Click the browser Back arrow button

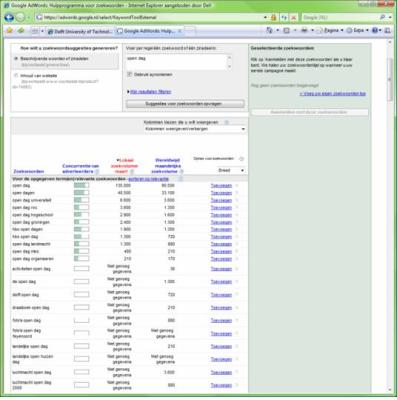point(9,17)
